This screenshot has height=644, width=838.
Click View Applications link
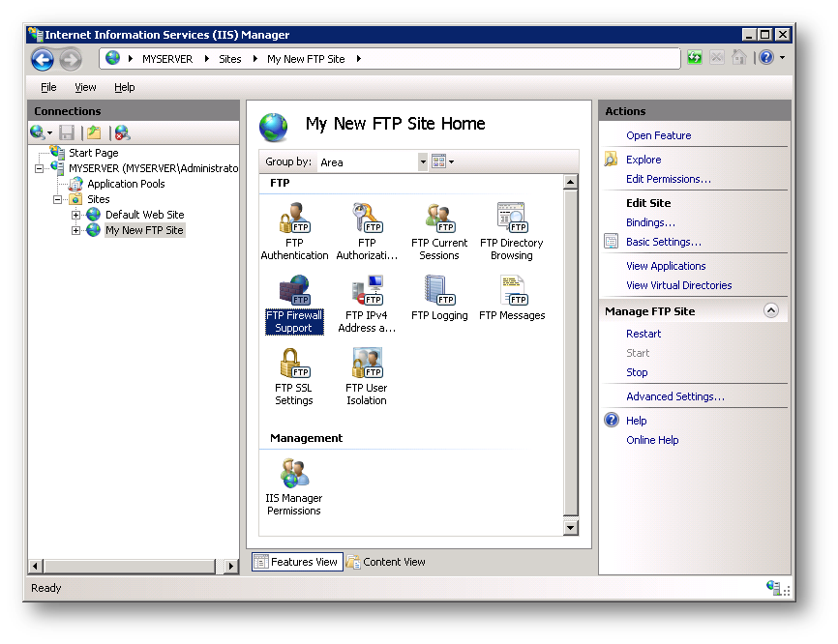666,266
